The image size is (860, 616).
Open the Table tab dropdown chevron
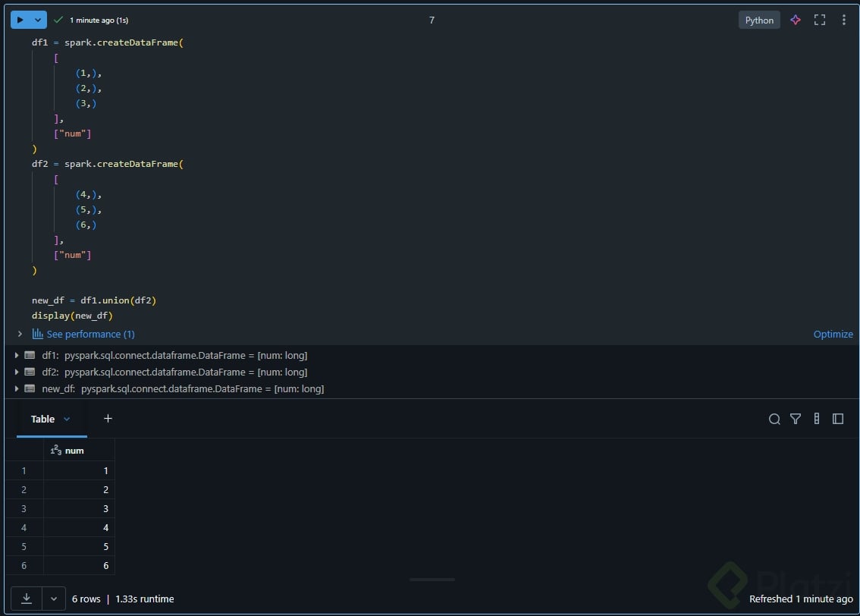coord(67,419)
